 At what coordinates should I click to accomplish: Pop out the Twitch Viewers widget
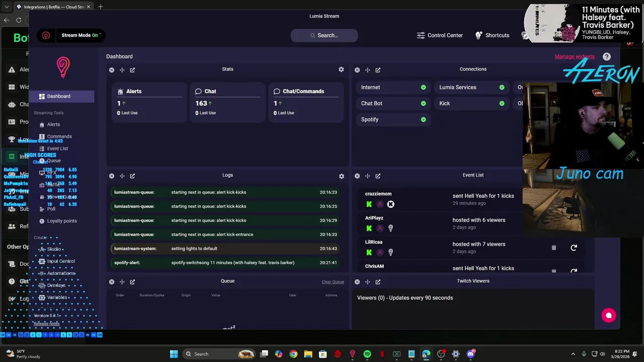pos(378,282)
